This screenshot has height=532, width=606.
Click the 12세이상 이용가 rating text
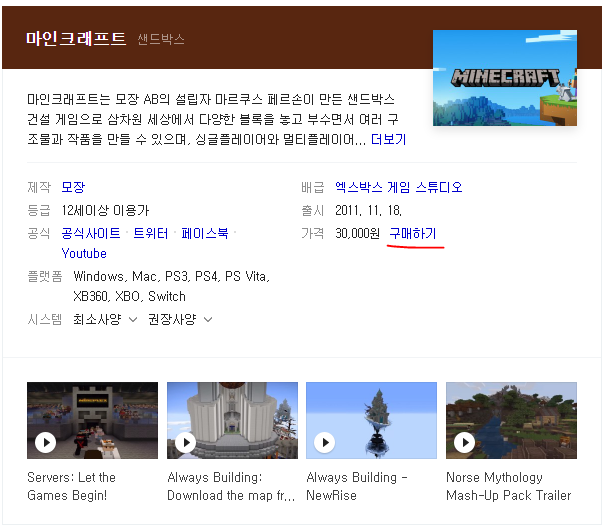[105, 211]
